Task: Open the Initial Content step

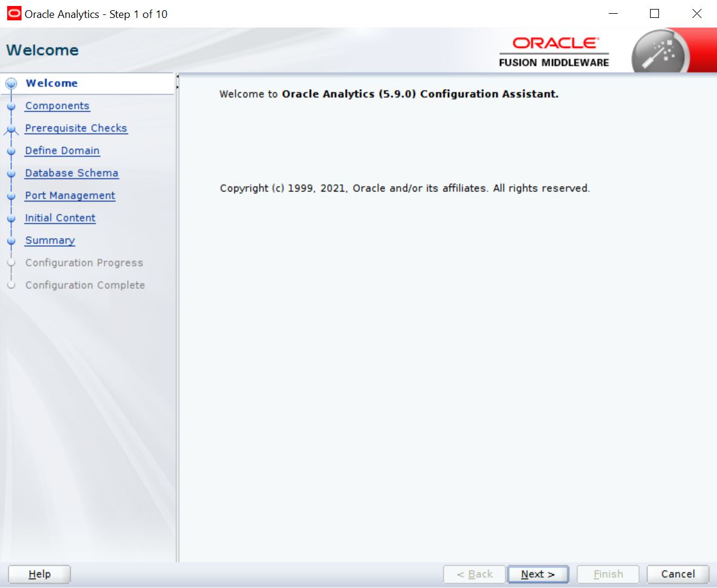Action: (60, 218)
